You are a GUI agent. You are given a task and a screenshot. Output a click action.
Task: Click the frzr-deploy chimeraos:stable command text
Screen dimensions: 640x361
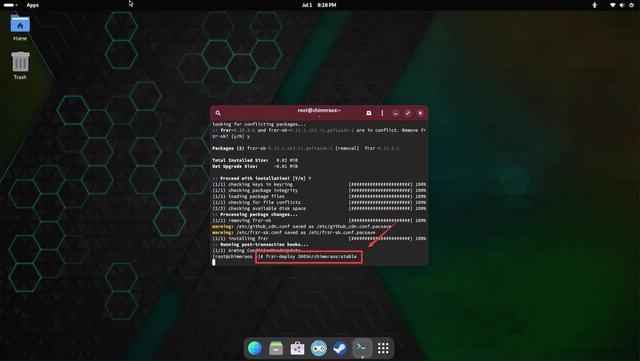[311, 256]
